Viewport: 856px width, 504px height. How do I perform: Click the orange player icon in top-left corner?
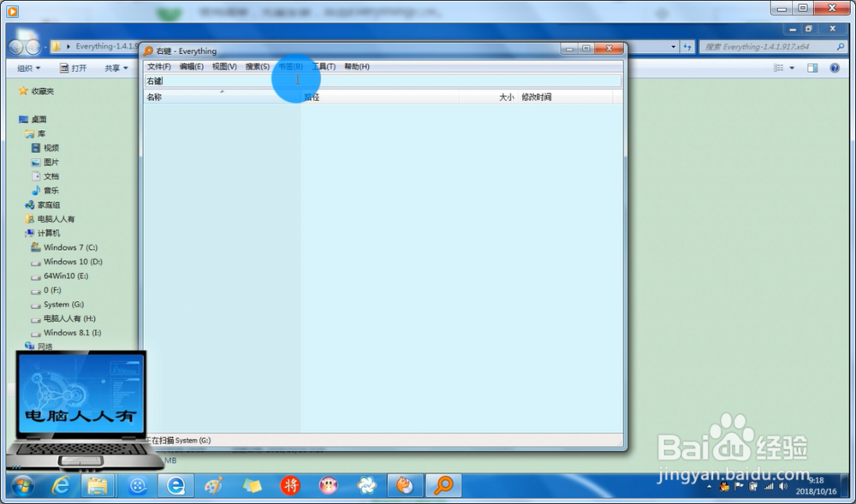coord(12,11)
